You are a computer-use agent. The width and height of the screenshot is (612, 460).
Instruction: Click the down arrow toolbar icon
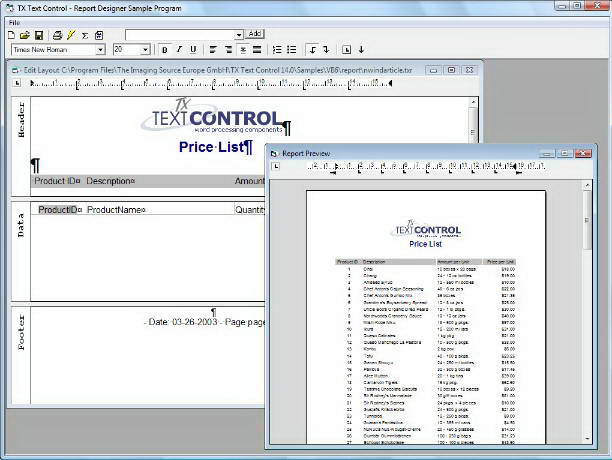tap(361, 50)
